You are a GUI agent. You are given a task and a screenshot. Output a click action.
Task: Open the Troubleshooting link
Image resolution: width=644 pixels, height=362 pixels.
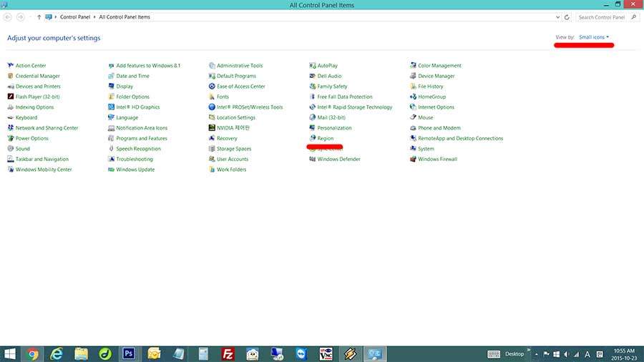[x=135, y=160]
